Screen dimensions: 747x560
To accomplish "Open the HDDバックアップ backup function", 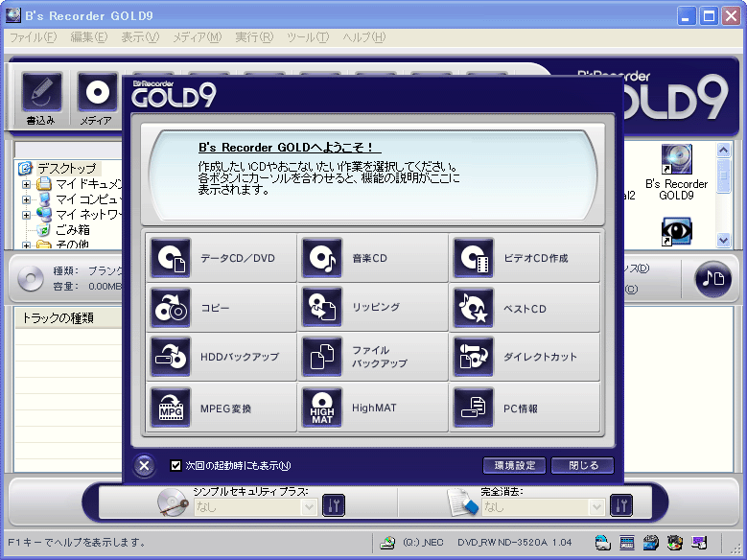I will [x=222, y=357].
